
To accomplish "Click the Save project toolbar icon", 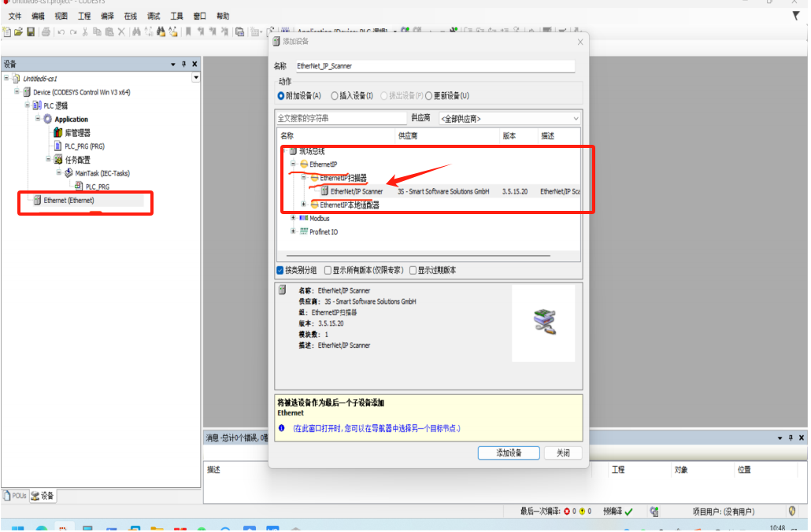I will (31, 31).
